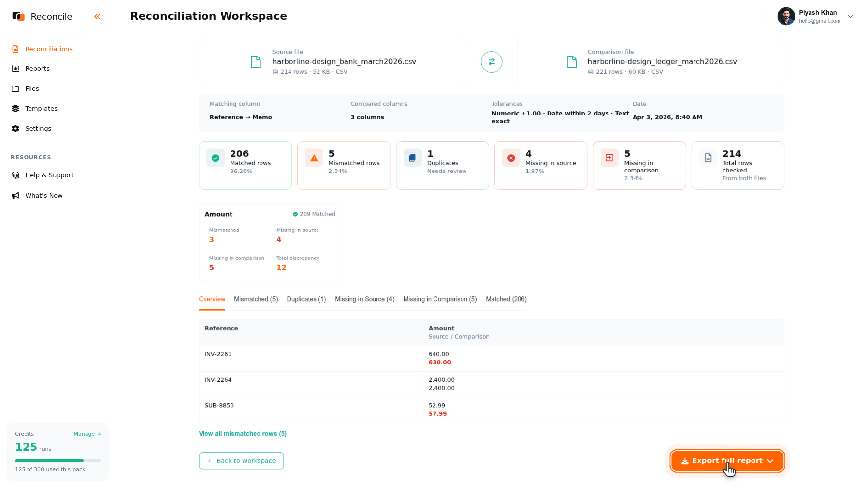
Task: Click Piyash Khan's profile avatar
Action: click(786, 16)
